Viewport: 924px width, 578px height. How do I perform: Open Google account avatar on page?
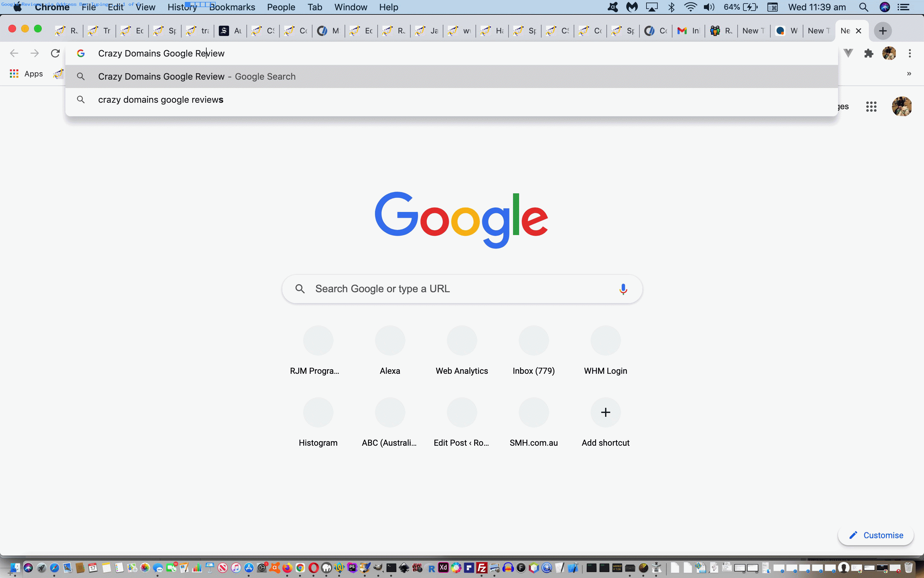click(902, 106)
